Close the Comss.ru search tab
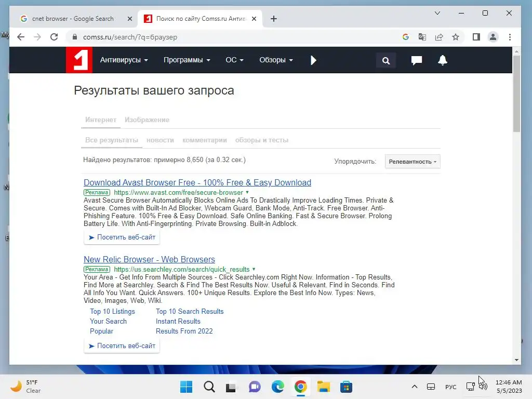Screen dimensions: 532x399 254,19
